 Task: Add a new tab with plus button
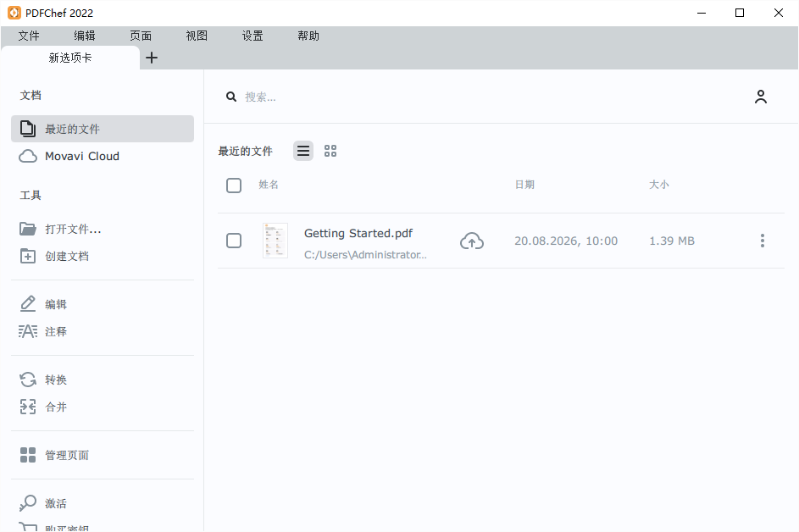click(x=152, y=58)
